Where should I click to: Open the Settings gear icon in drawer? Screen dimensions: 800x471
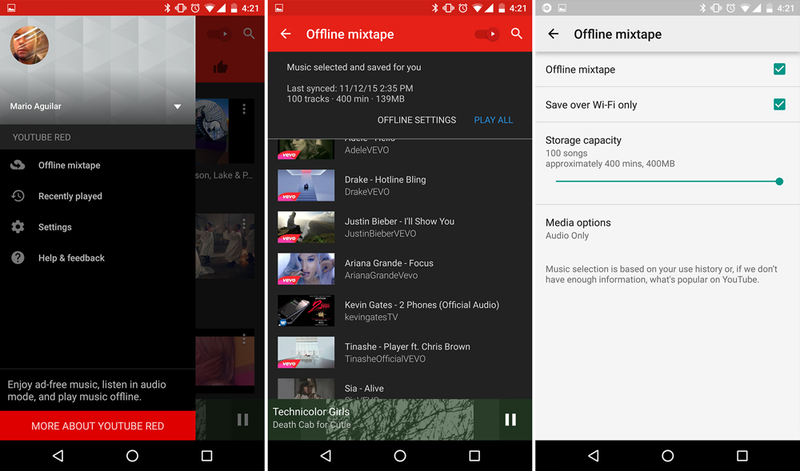[18, 227]
